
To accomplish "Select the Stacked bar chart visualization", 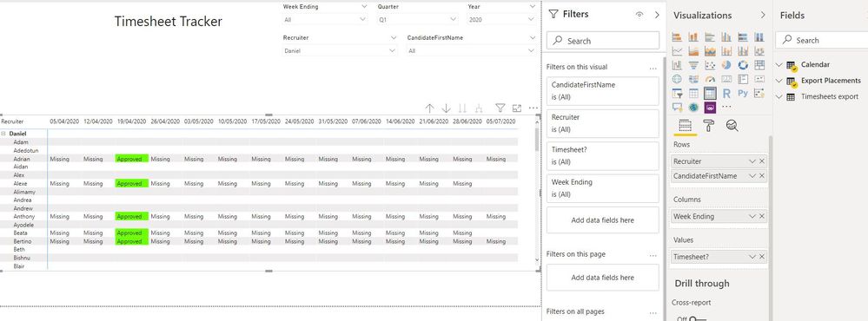I will pyautogui.click(x=677, y=37).
